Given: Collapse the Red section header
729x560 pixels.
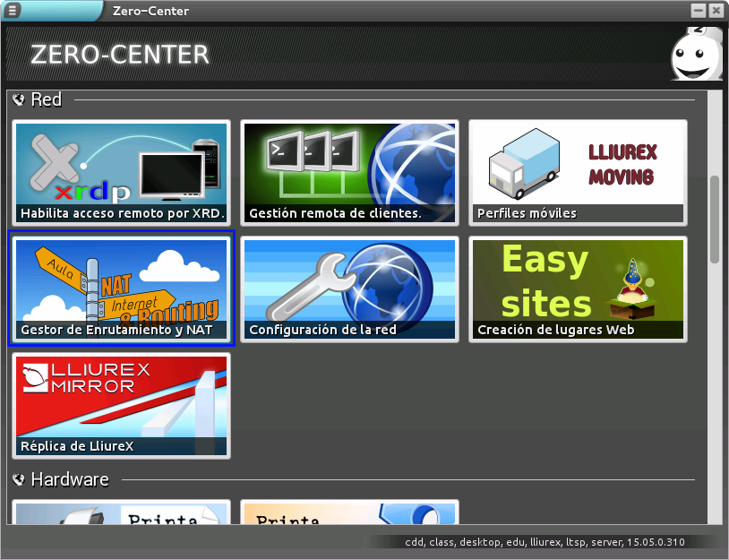Looking at the screenshot, I should [x=47, y=99].
